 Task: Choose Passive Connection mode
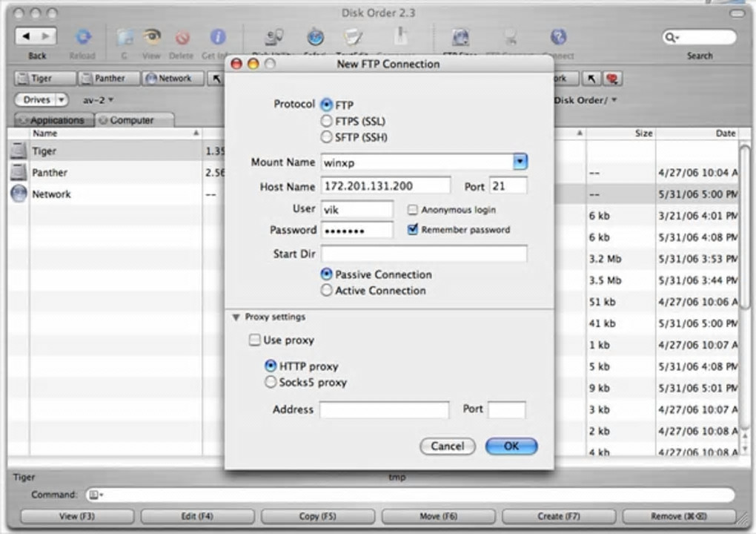coord(326,274)
